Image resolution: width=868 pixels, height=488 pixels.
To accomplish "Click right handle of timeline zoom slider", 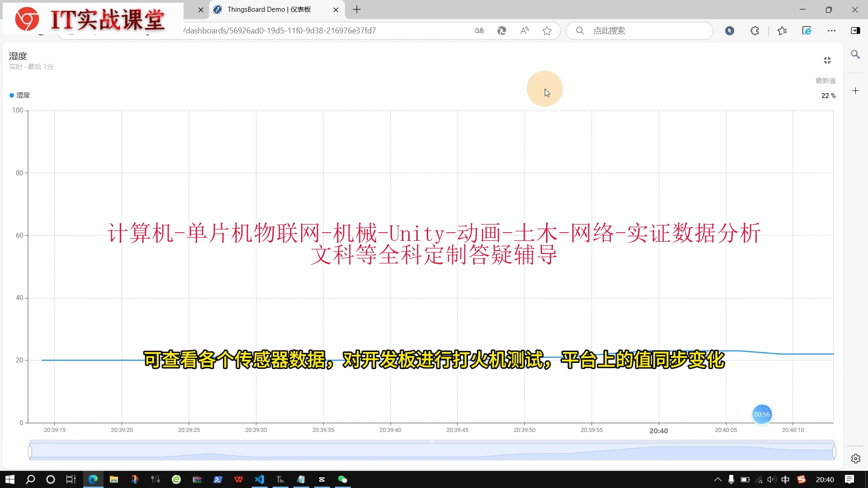I will pyautogui.click(x=834, y=451).
